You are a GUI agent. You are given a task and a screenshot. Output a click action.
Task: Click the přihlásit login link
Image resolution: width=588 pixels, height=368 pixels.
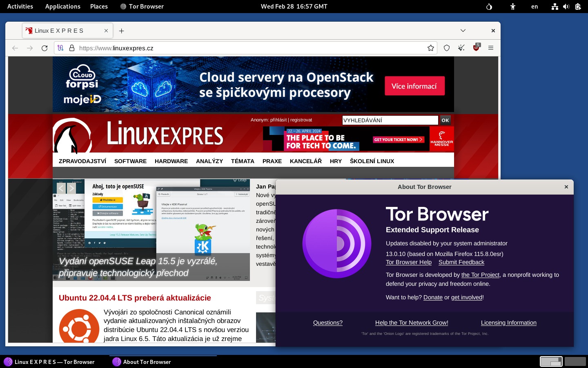pyautogui.click(x=278, y=120)
